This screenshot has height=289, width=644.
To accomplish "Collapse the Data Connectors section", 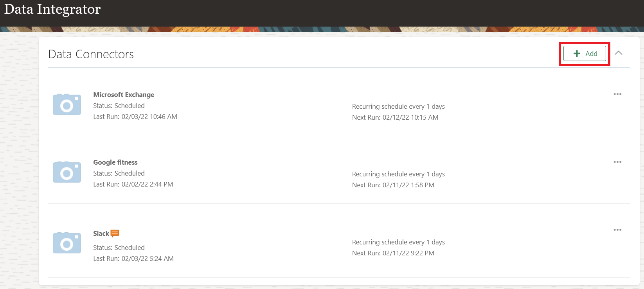I will tap(619, 53).
